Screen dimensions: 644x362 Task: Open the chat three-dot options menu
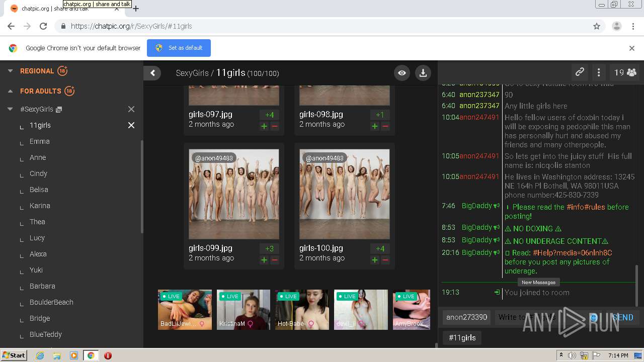pos(599,72)
